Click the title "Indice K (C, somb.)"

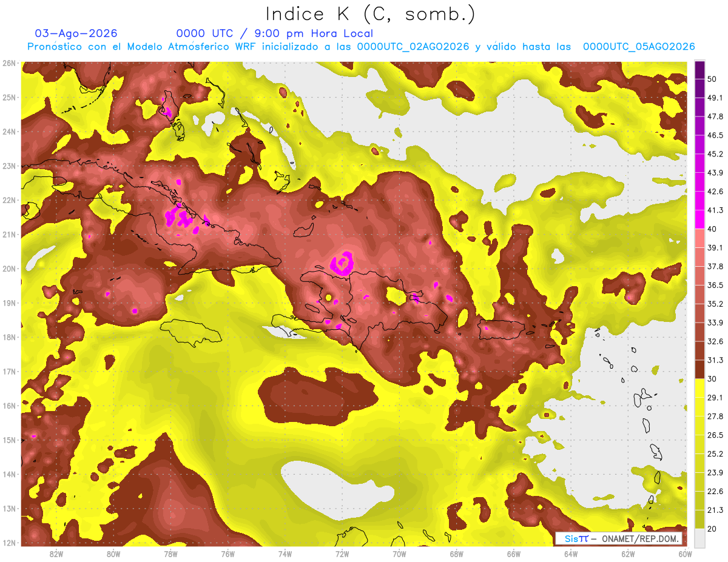(x=370, y=14)
